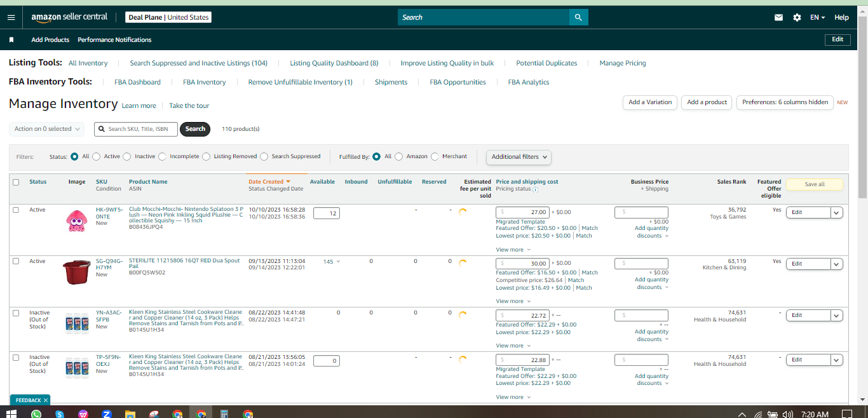Open Search Suppressed and Inactive Listings (104)
The height and width of the screenshot is (418, 868).
(199, 63)
